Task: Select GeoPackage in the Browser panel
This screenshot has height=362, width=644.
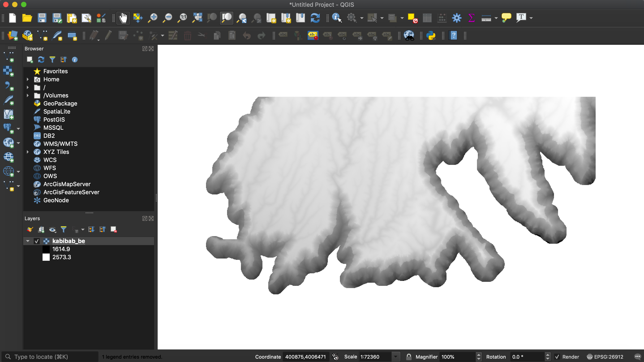Action: click(x=60, y=103)
